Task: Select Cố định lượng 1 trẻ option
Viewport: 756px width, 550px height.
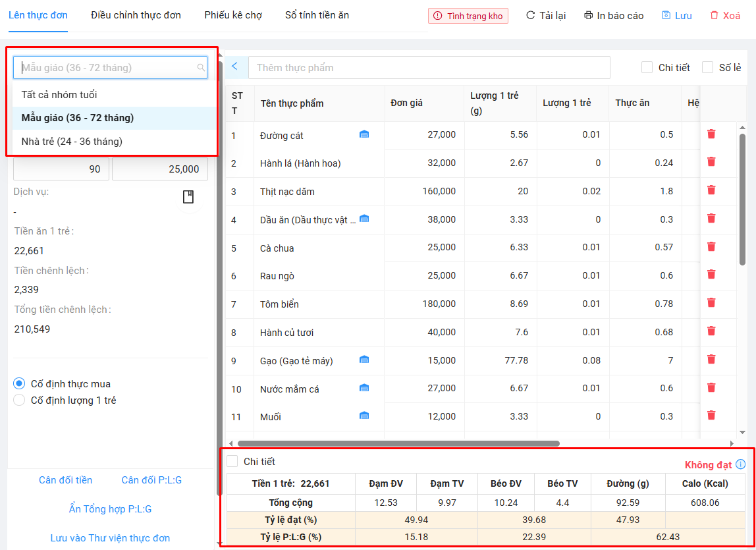Action: tap(19, 400)
